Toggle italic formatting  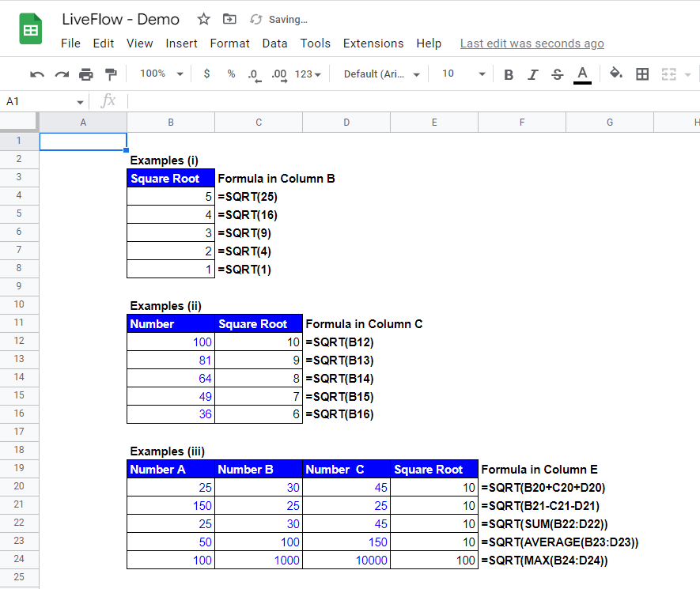coord(532,74)
